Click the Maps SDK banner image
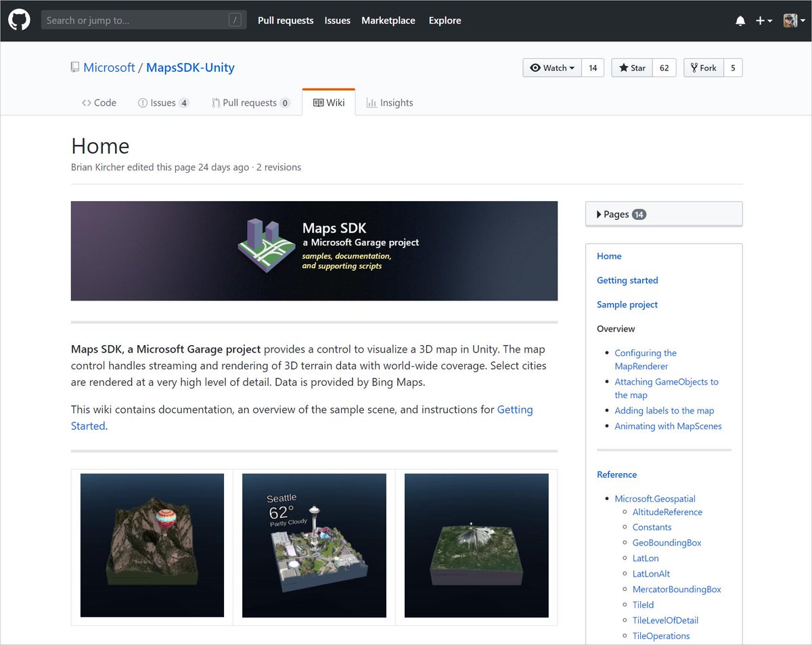812x645 pixels. 314,250
